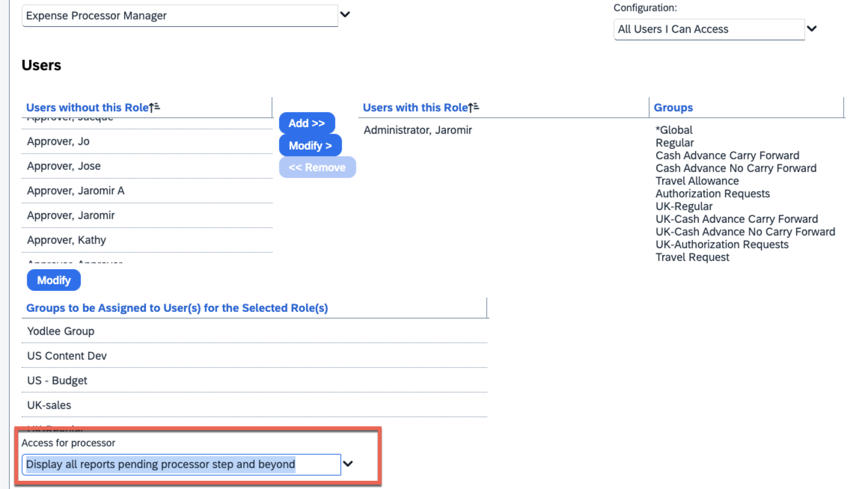Select the US - Budget group
The image size is (868, 489).
[x=57, y=381]
